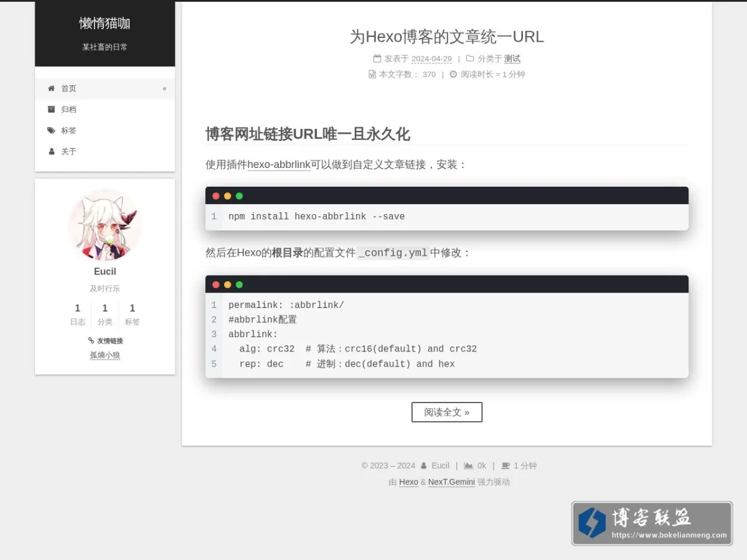Click the reading time clock icon
This screenshot has width=747, height=560.
tap(454, 74)
